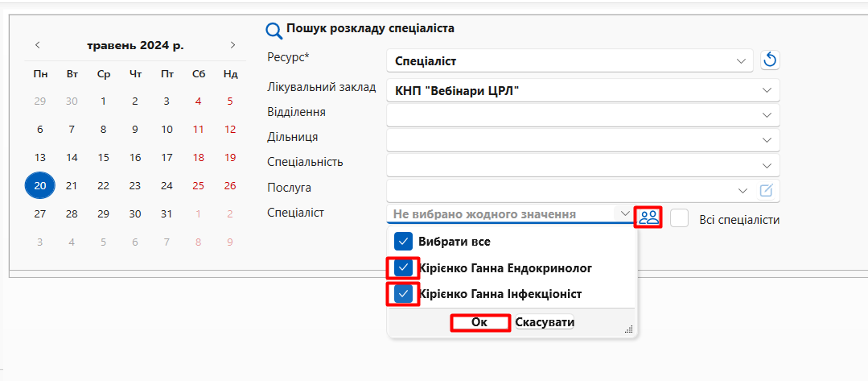
Task: Select May 21 in the calendar
Action: [72, 185]
